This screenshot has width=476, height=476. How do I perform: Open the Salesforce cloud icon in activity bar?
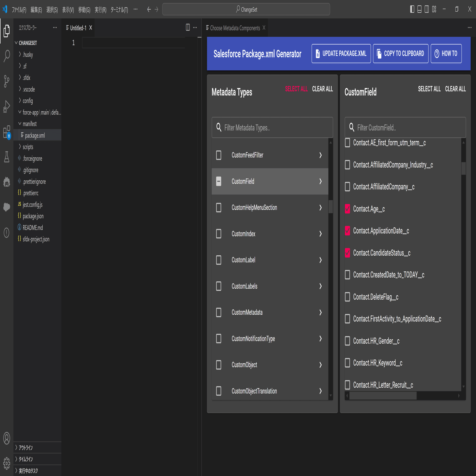point(7,207)
